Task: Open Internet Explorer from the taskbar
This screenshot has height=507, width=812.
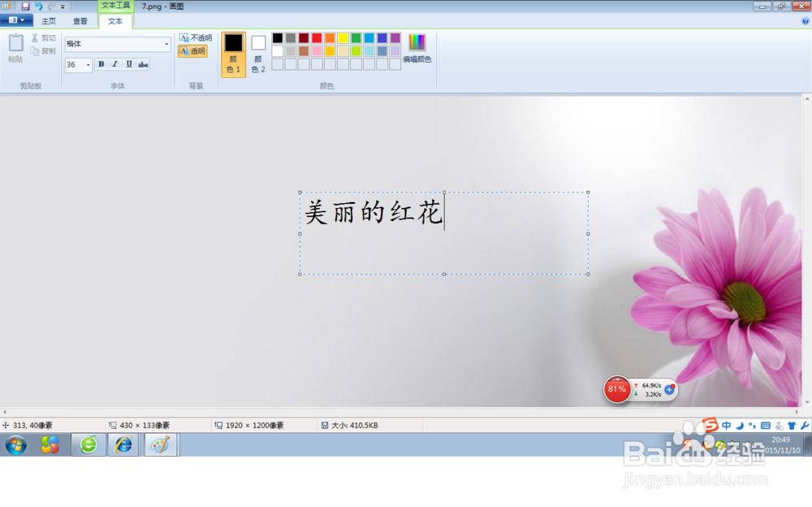Action: pos(123,445)
